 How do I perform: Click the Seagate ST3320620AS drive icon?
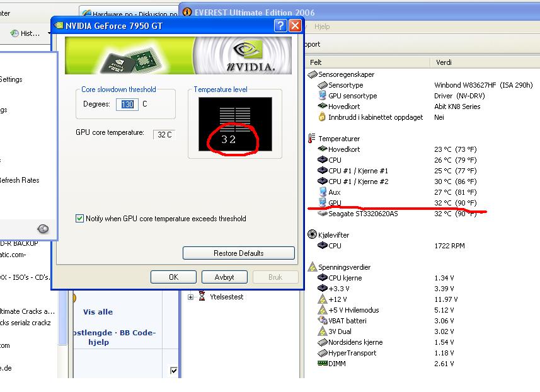tap(323, 214)
